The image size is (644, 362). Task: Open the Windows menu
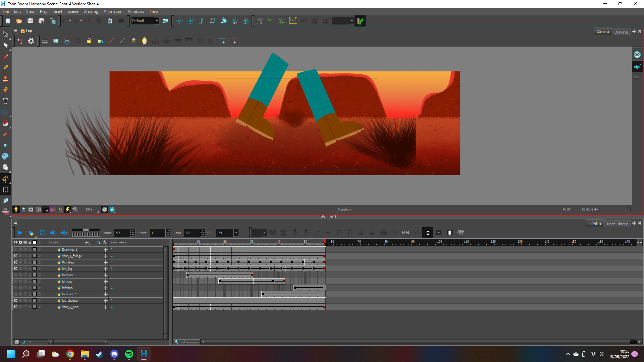point(136,11)
